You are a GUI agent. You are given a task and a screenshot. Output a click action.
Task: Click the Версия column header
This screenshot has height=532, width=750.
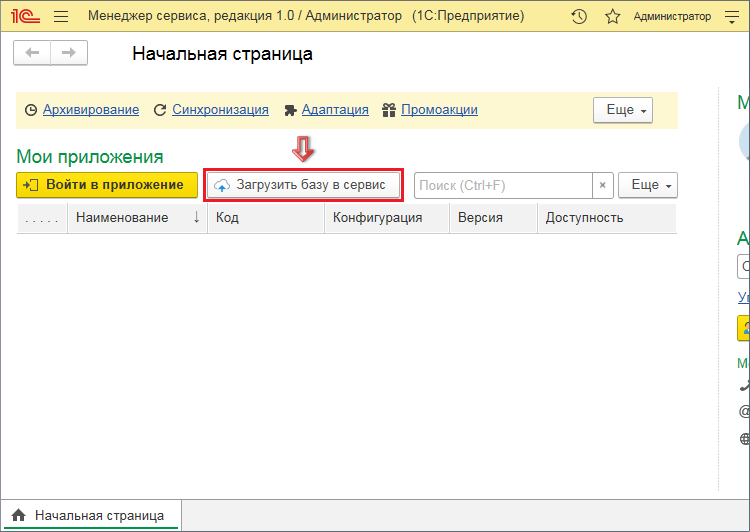coord(493,218)
